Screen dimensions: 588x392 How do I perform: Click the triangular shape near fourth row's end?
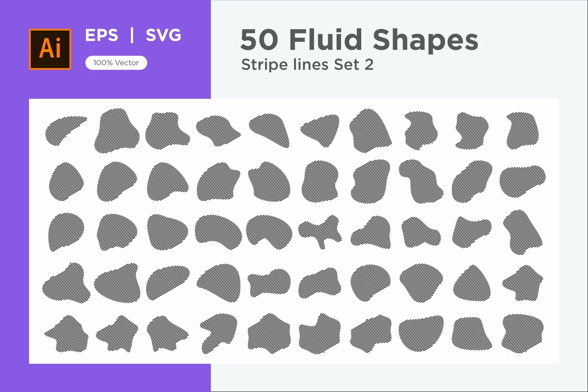coord(472,283)
